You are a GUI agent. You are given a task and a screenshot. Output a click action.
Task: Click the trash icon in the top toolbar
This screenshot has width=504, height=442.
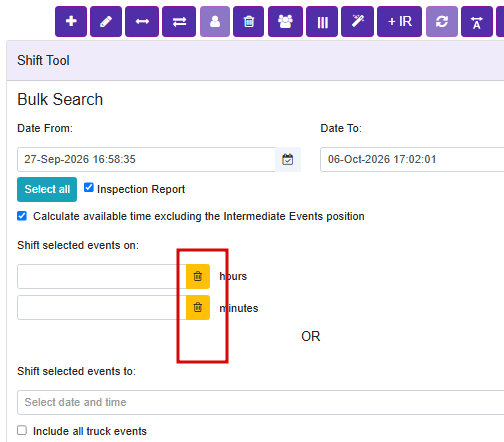click(x=249, y=22)
